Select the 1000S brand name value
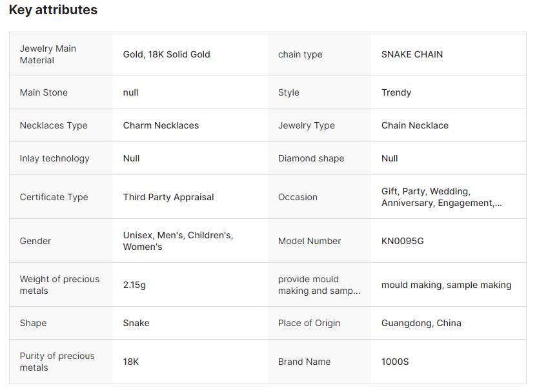This screenshot has width=537, height=392. (x=395, y=362)
